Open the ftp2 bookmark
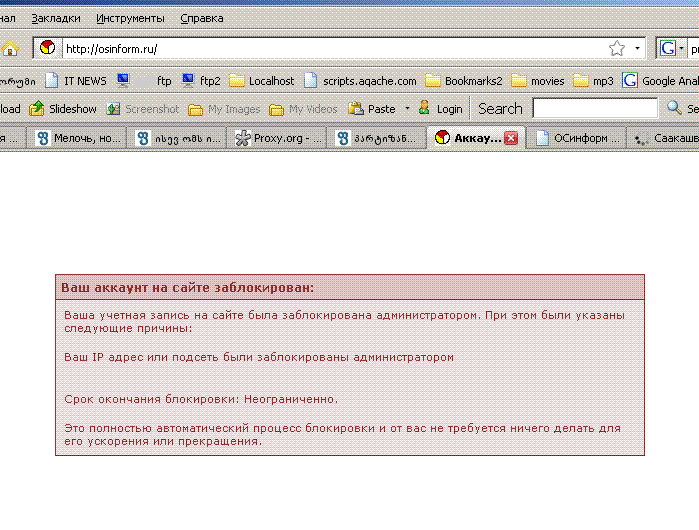Image resolution: width=699 pixels, height=530 pixels. click(x=201, y=81)
